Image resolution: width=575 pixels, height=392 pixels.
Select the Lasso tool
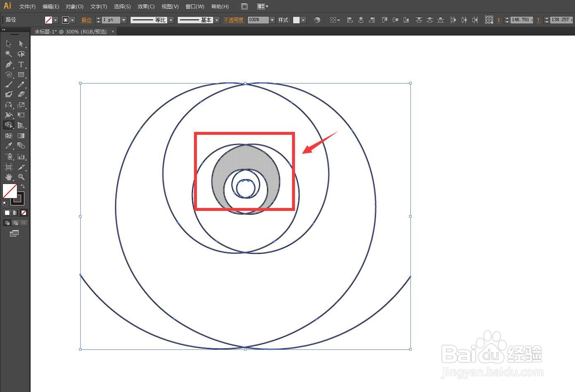[21, 54]
